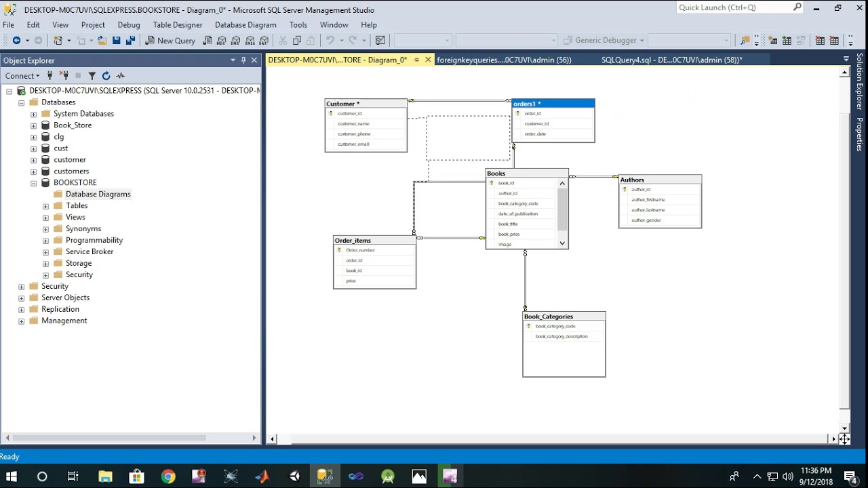Click the XMLA query icon
868x488 pixels.
click(250, 41)
